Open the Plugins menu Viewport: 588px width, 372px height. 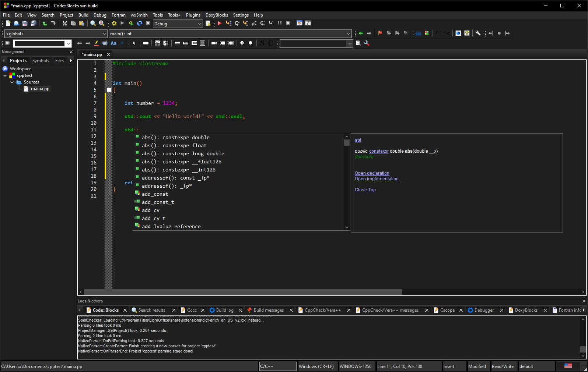pyautogui.click(x=193, y=15)
